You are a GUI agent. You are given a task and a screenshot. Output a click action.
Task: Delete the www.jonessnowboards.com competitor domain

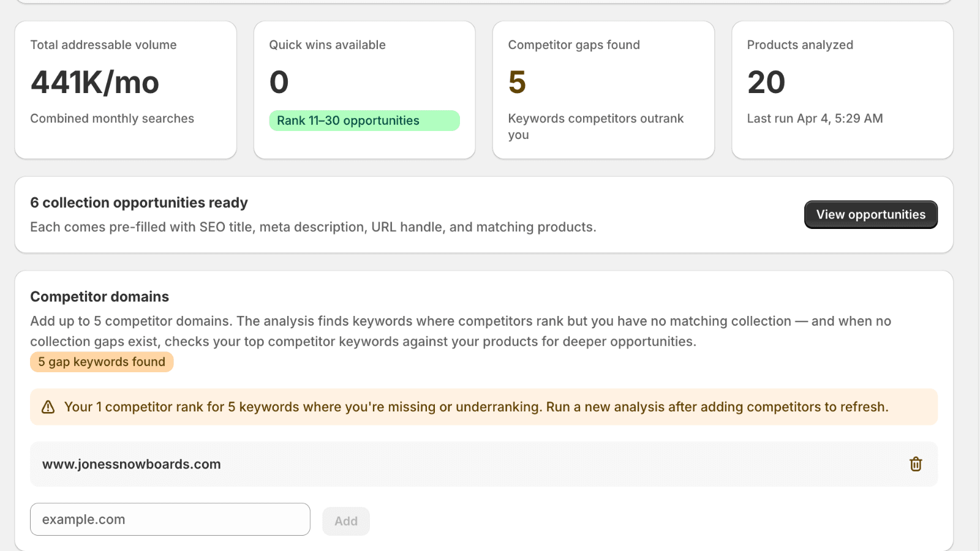tap(916, 464)
